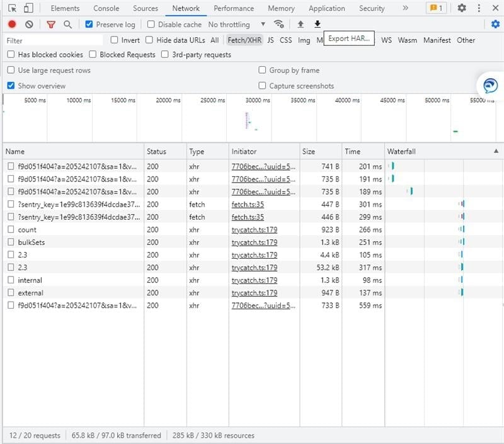Click in the Filter text field
The image size is (504, 444).
point(54,40)
